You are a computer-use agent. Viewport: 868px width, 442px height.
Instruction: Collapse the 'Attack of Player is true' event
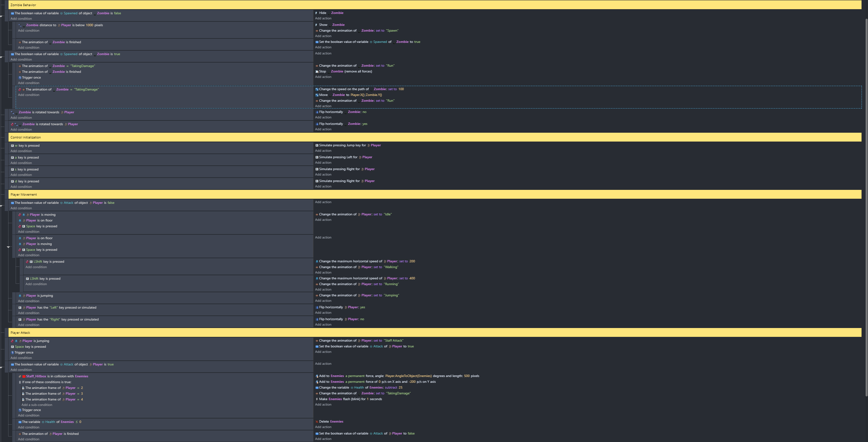(2, 367)
